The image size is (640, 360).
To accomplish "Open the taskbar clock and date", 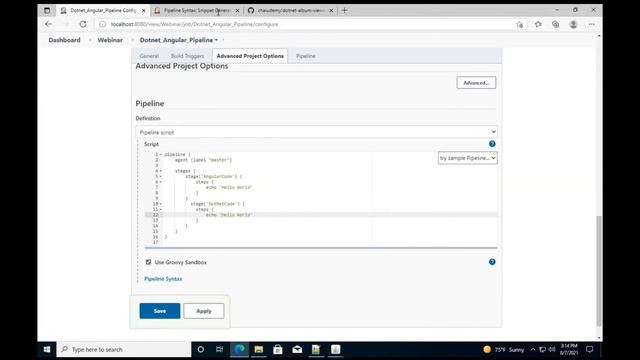I will [x=569, y=349].
